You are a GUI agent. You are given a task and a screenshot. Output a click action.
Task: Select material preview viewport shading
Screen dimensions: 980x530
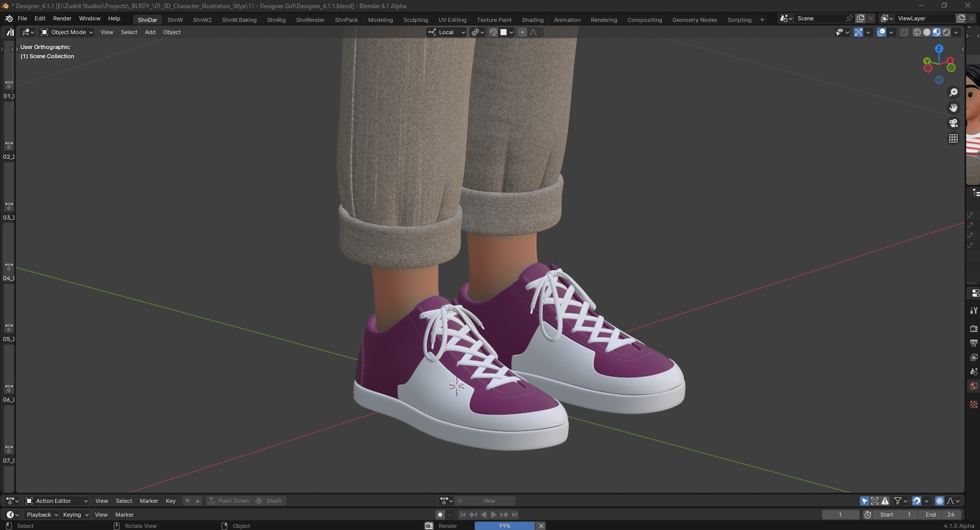coord(937,32)
